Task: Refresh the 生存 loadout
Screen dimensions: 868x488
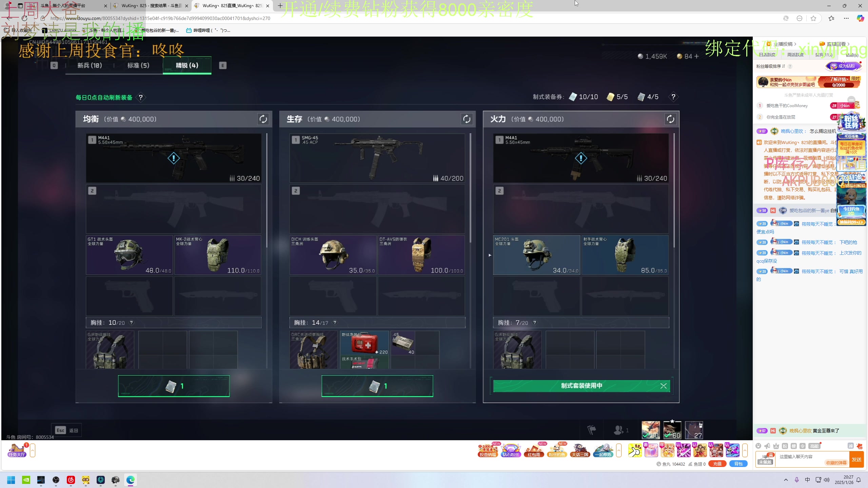Action: click(467, 119)
